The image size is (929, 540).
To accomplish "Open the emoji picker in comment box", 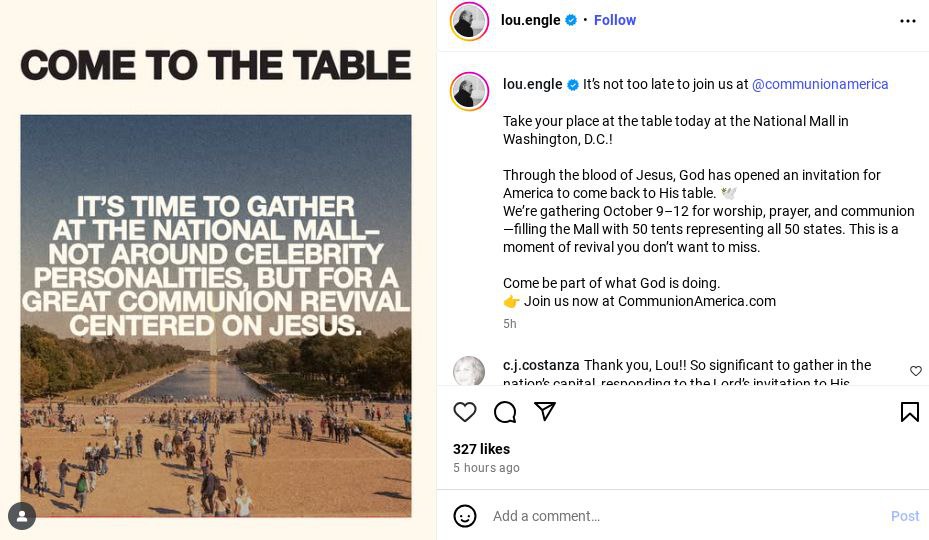I will pyautogui.click(x=465, y=516).
